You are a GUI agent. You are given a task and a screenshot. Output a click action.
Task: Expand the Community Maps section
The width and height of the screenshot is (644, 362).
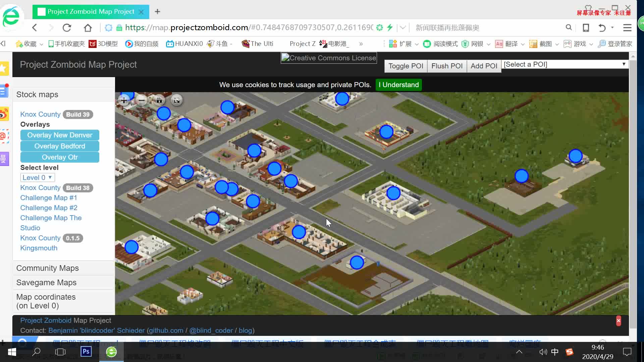pyautogui.click(x=64, y=268)
